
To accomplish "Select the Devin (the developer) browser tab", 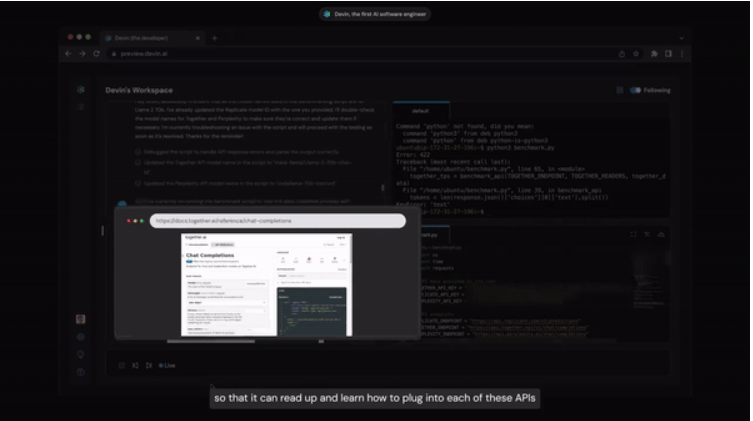I will [150, 37].
